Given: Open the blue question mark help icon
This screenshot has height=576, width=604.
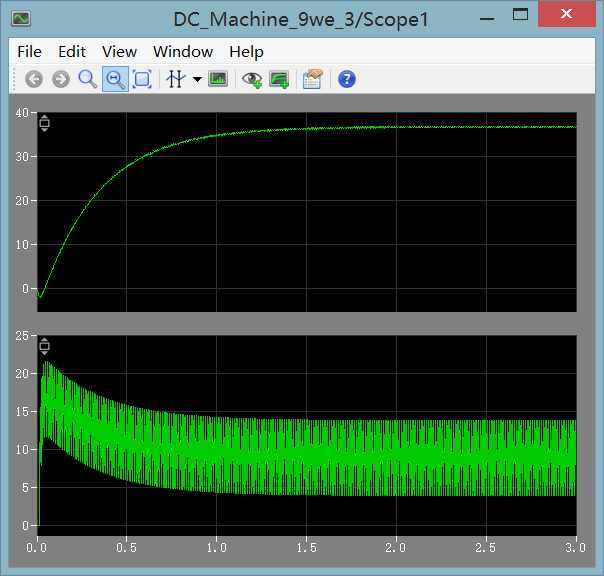Looking at the screenshot, I should (347, 79).
